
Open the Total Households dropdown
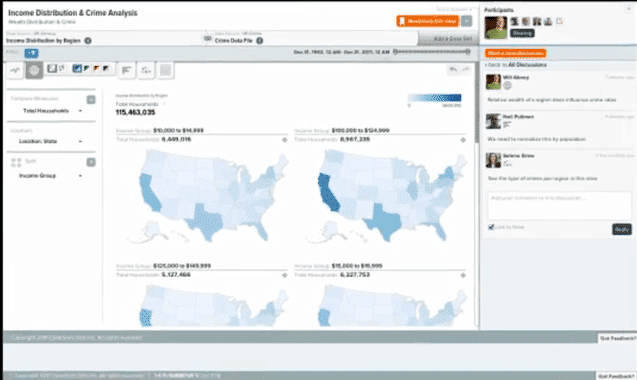52,111
